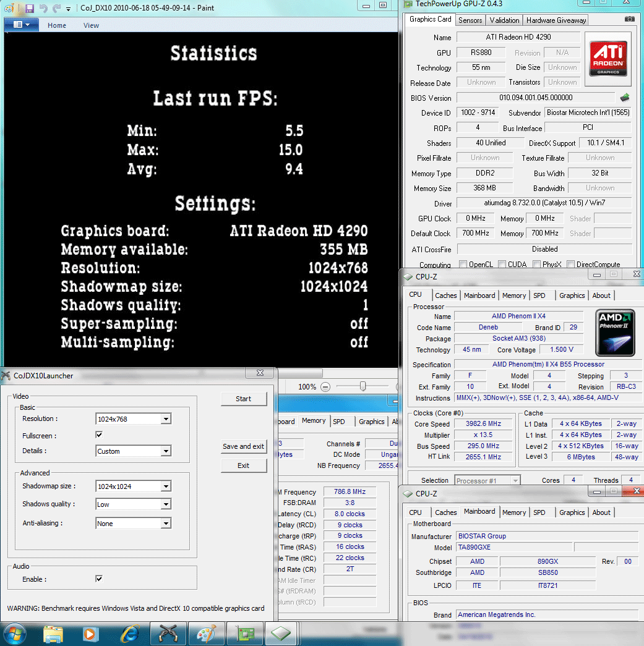Click the GPU name field ATI Radeon HD 4290
Viewport: 644px width, 646px height.
tap(518, 37)
